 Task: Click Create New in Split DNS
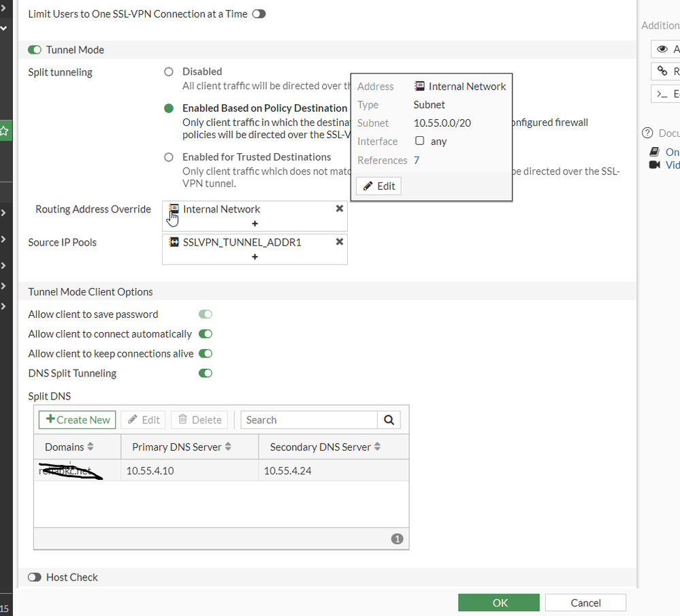pos(78,420)
